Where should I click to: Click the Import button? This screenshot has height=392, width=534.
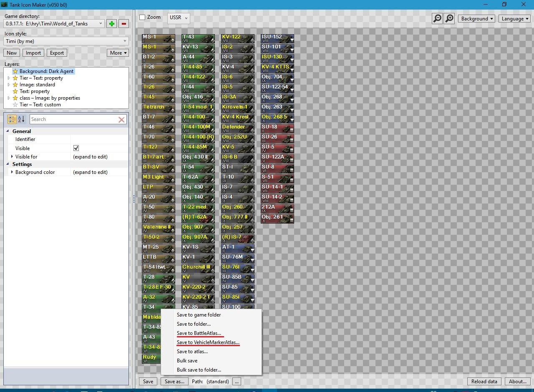[33, 53]
